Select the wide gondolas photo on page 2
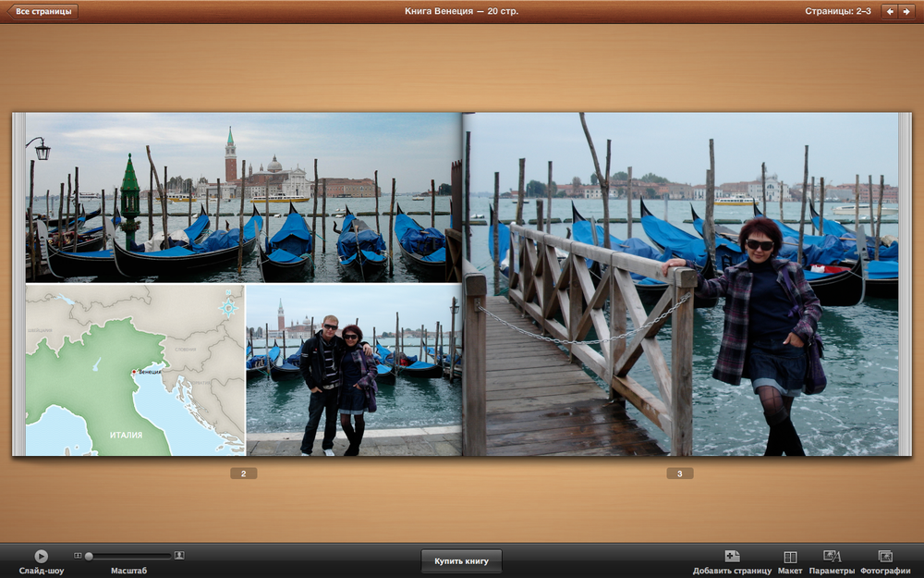 click(x=243, y=198)
